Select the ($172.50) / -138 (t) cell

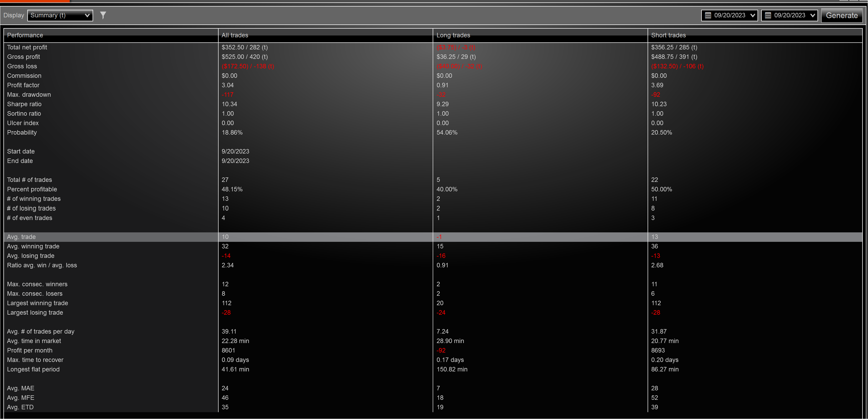click(248, 66)
